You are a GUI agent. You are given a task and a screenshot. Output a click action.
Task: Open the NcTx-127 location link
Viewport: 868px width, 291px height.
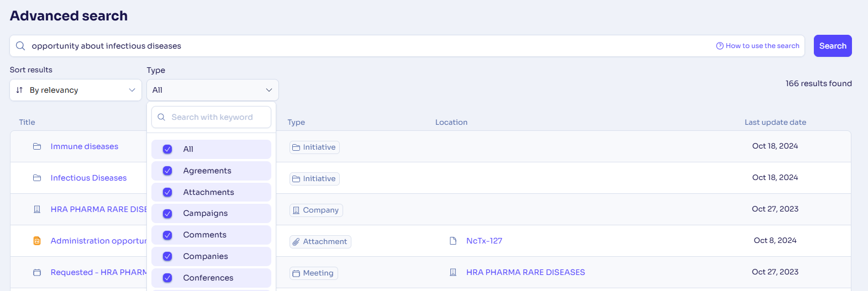(484, 241)
